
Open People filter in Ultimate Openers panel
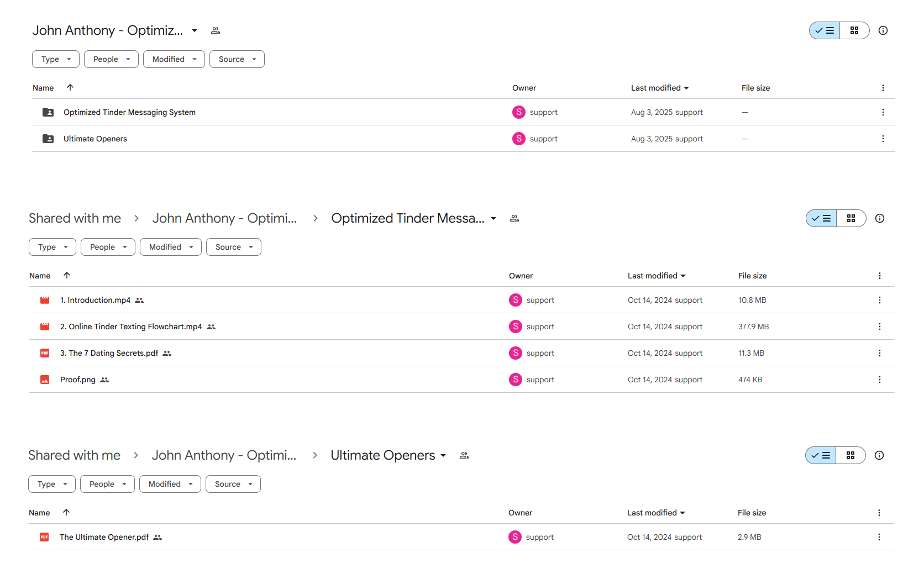pos(107,484)
